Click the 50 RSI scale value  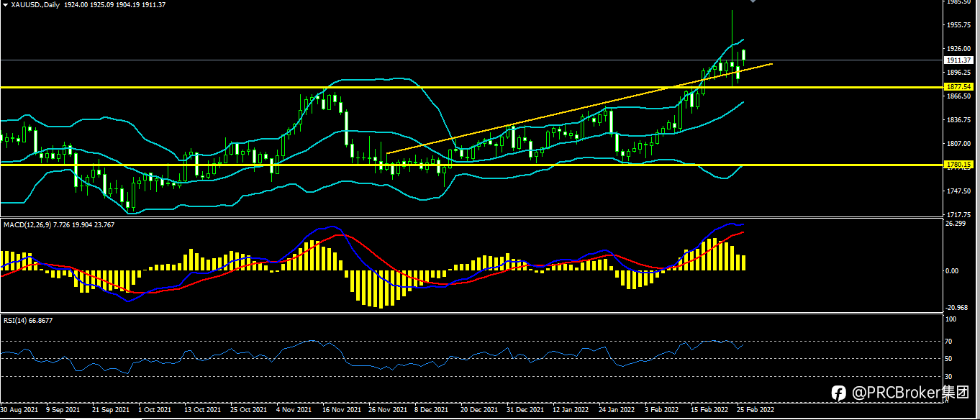[x=949, y=359]
